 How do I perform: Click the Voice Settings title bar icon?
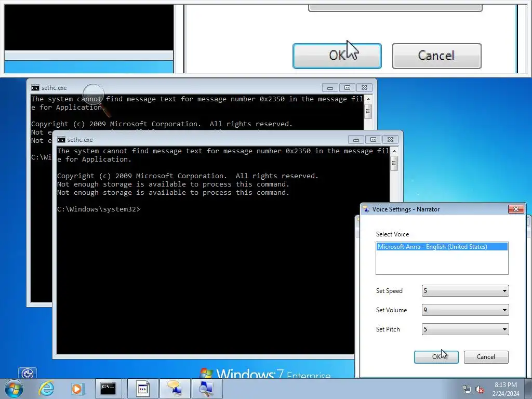tap(366, 209)
